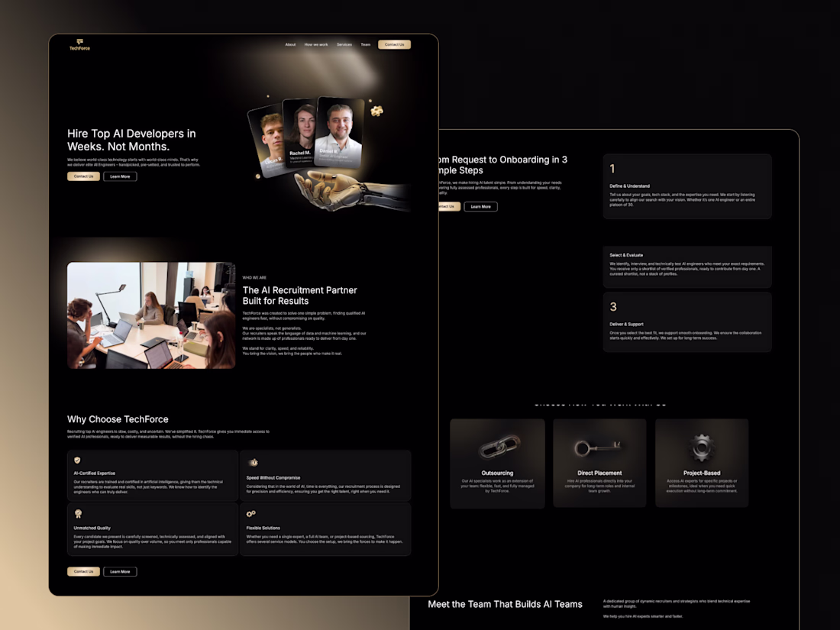This screenshot has height=630, width=840.
Task: Click the Flexible Solutions card title
Action: click(263, 528)
